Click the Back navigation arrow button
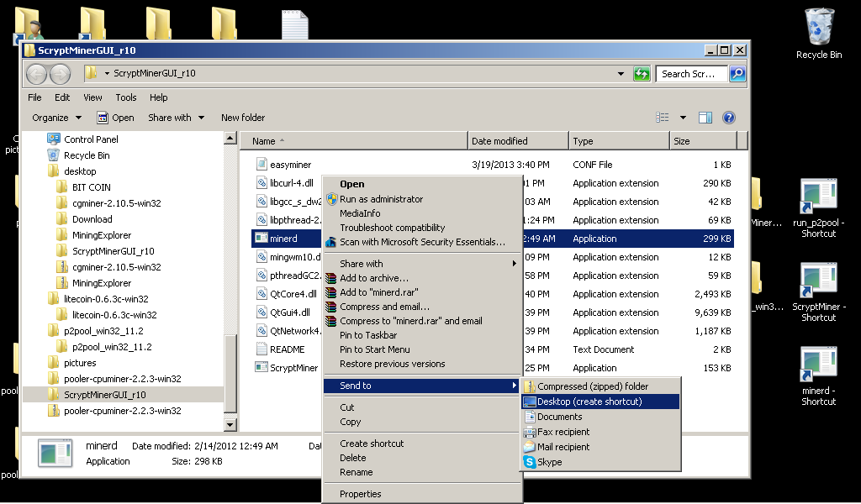This screenshot has width=861, height=504. [36, 73]
